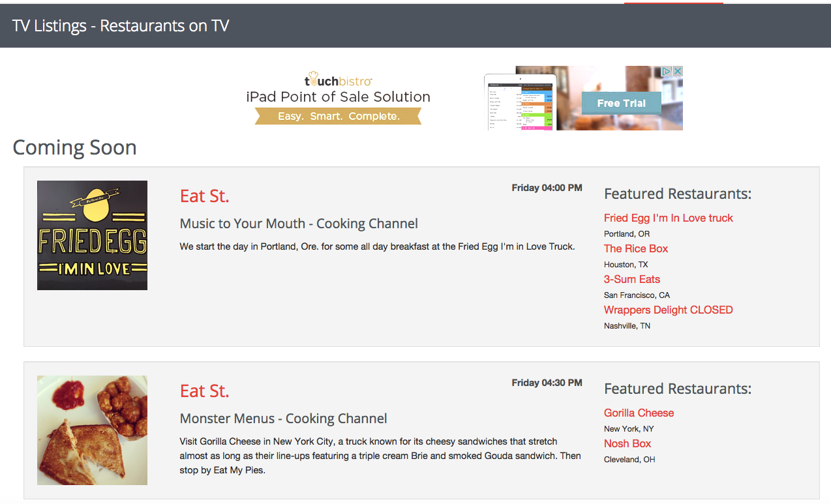
Task: Open the Gorilla Cheese restaurant page
Action: [x=639, y=413]
